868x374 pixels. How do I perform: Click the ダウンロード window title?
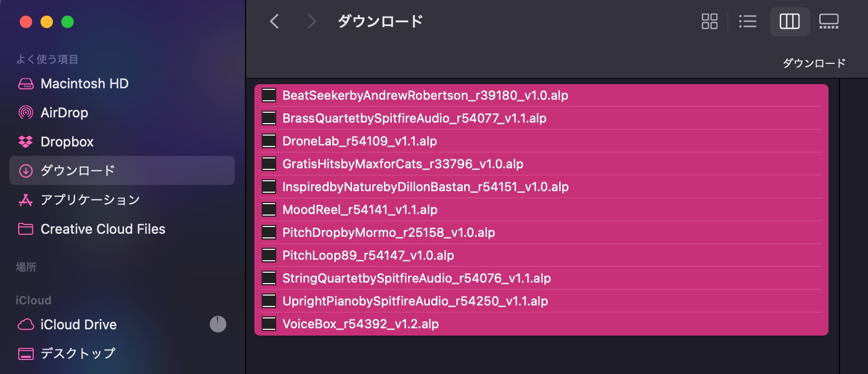tap(381, 21)
